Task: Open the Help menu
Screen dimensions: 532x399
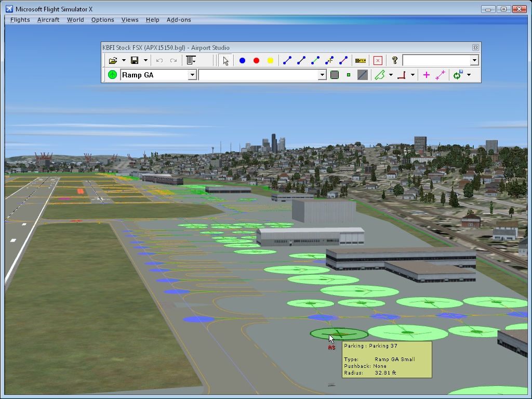Action: (152, 20)
